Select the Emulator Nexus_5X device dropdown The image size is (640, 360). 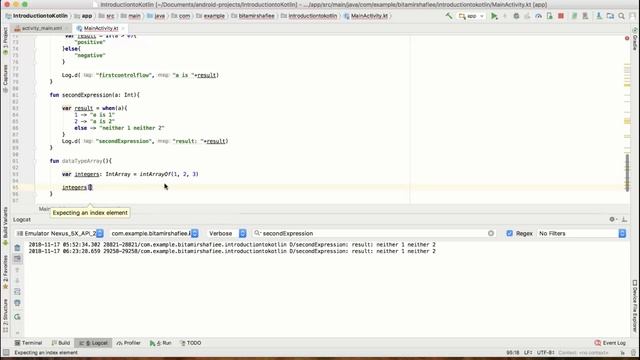tap(60, 233)
